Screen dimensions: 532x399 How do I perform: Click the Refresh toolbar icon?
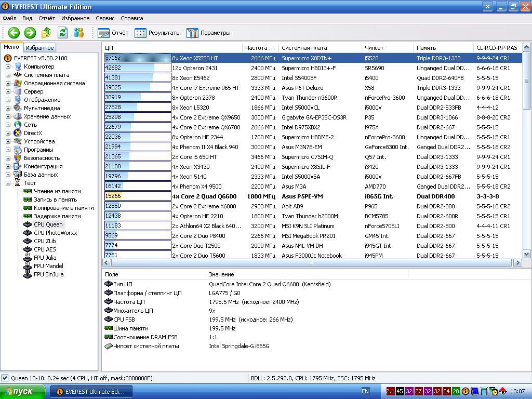[62, 33]
